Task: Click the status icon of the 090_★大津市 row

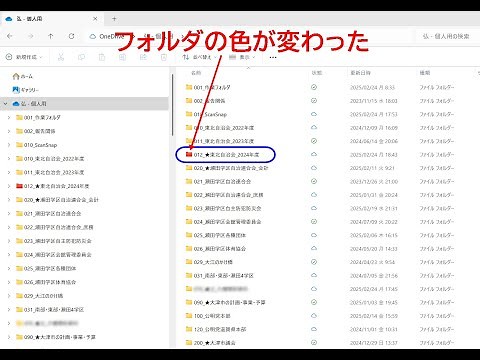Action: point(314,302)
